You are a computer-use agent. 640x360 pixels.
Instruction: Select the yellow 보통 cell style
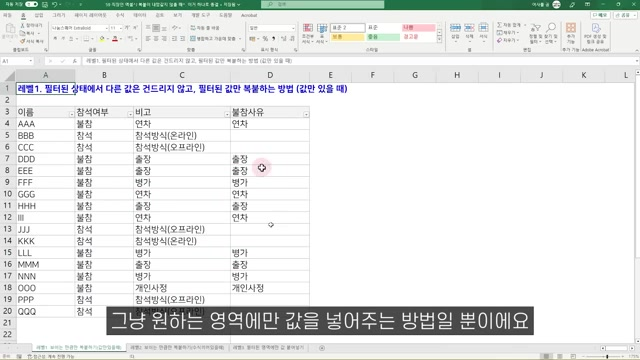tap(347, 37)
